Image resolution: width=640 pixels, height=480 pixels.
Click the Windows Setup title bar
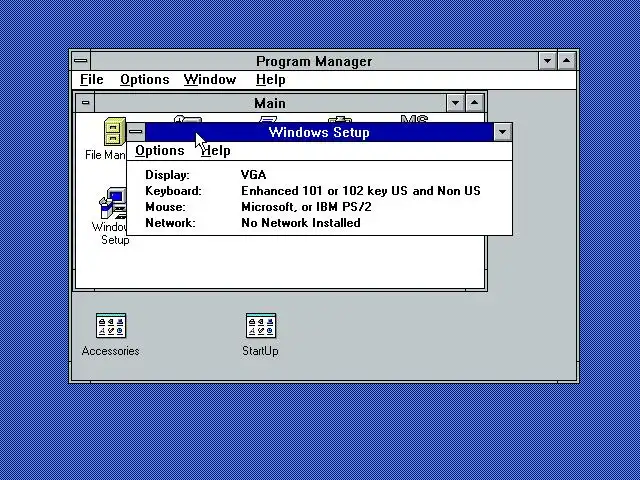[x=319, y=132]
